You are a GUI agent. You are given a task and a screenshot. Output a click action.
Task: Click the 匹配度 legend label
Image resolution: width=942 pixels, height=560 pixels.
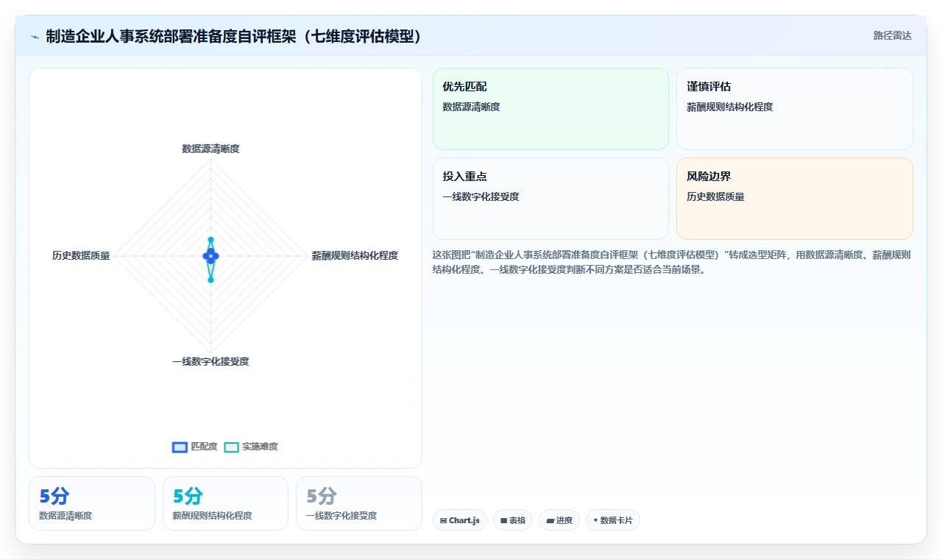click(x=204, y=447)
